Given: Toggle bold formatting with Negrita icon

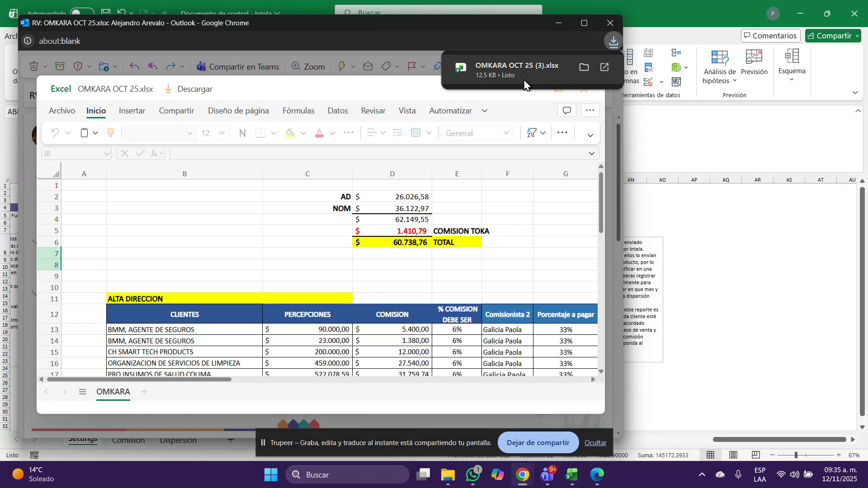Looking at the screenshot, I should (x=242, y=133).
